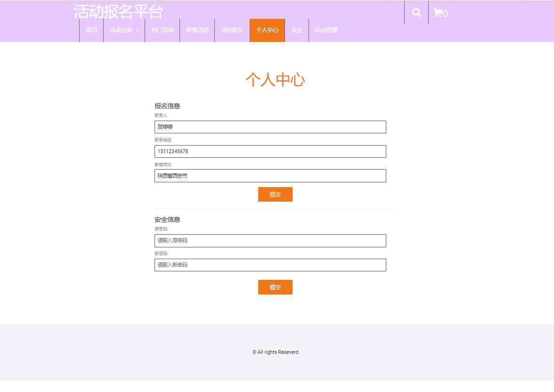The height and width of the screenshot is (392, 554).
Task: Click the site title 活动报名平台
Action: pyautogui.click(x=120, y=11)
